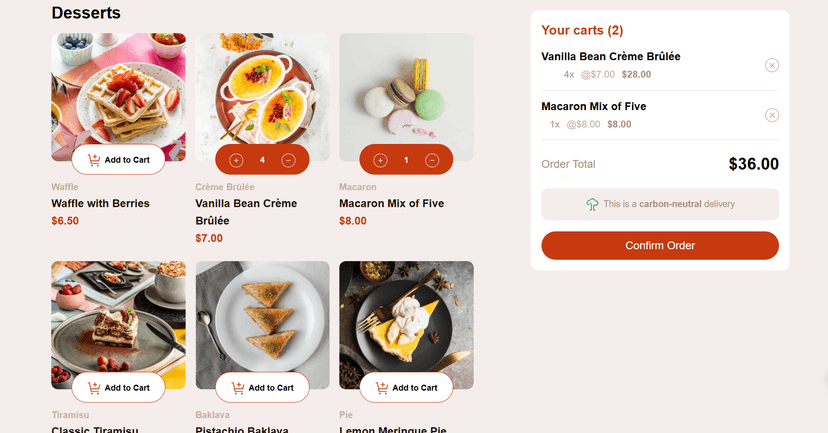The image size is (828, 433).
Task: Click the plus icon on Macaron stepper
Action: [x=380, y=160]
